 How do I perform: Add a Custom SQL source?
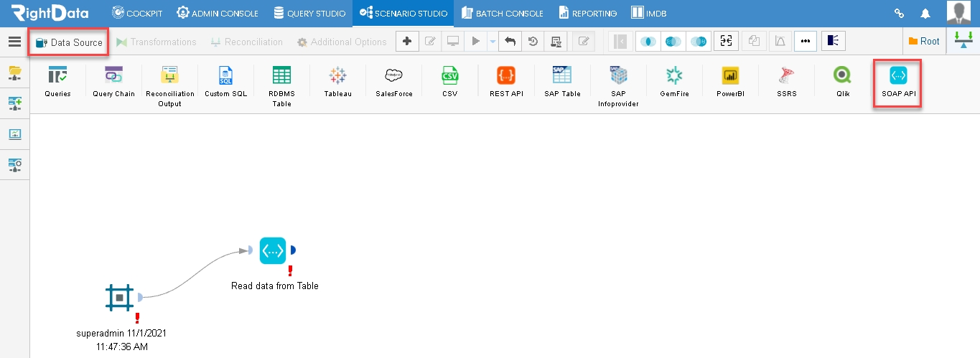pyautogui.click(x=225, y=81)
